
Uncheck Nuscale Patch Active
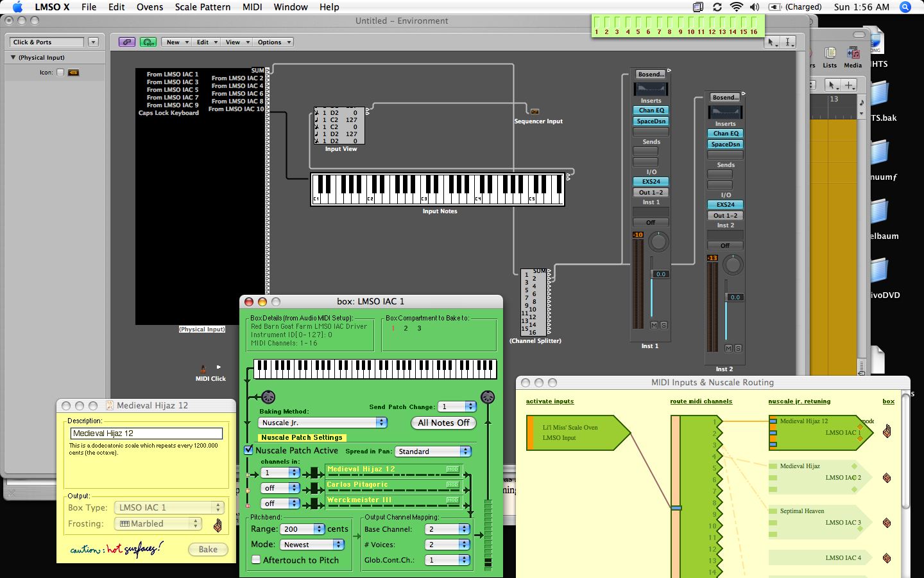(249, 450)
